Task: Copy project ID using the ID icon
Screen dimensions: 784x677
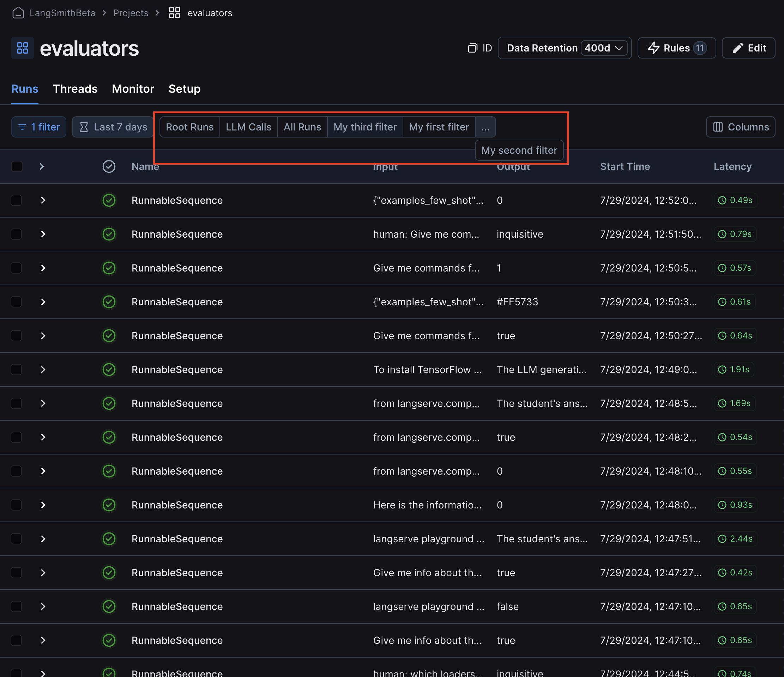Action: pos(472,48)
